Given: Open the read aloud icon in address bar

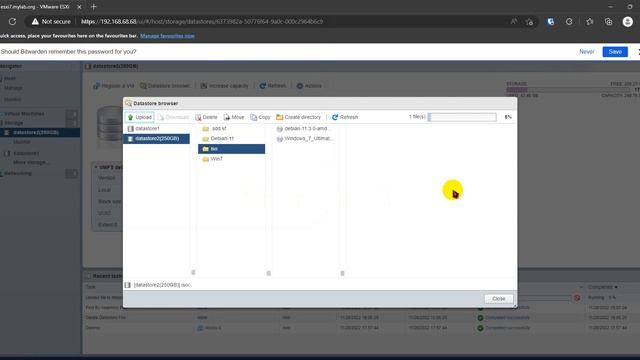Looking at the screenshot, I should [513, 22].
